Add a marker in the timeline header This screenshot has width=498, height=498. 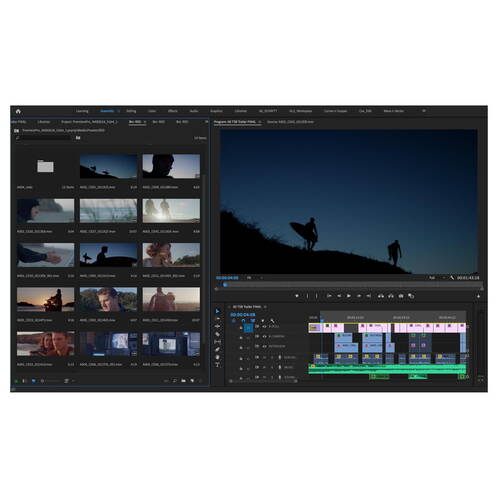(262, 321)
